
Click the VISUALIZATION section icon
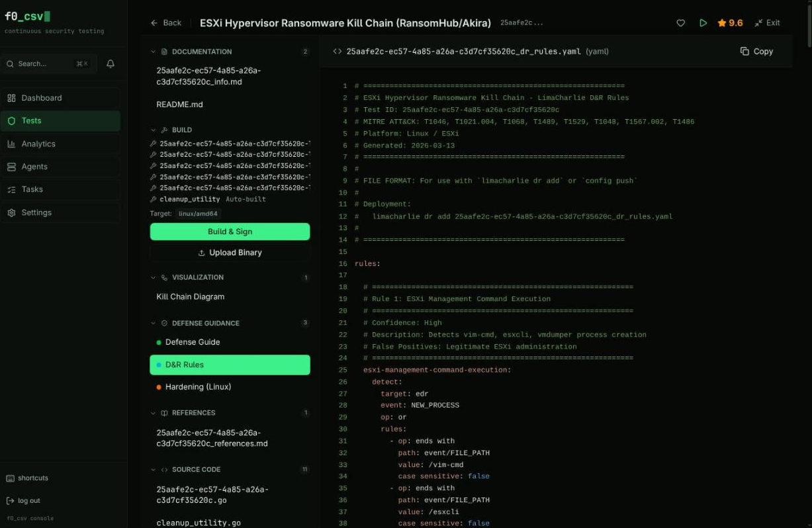[x=164, y=277]
